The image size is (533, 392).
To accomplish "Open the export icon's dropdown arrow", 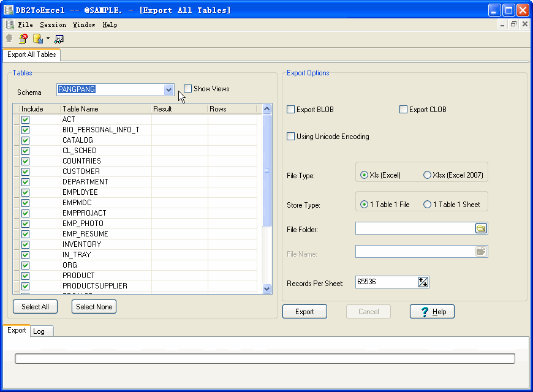I will (48, 39).
